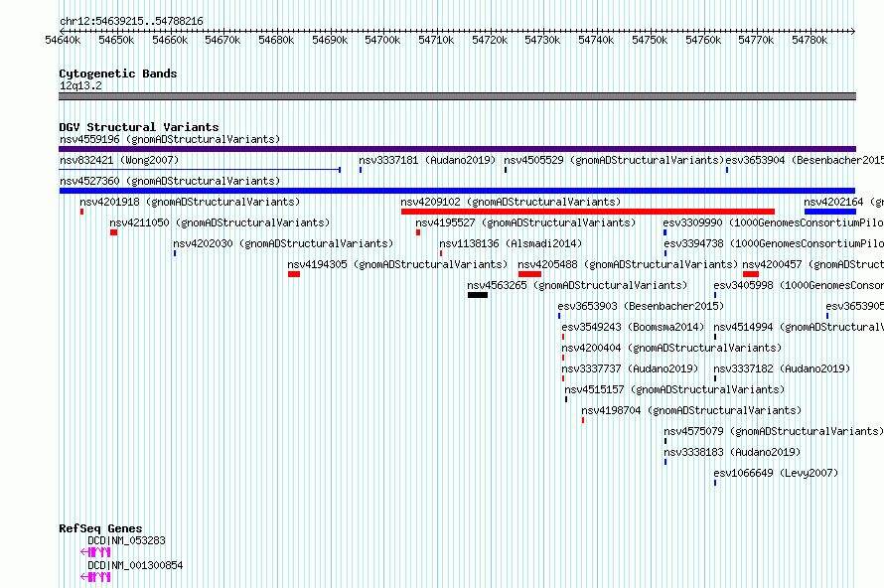Click the nsv4559196 variant label
The height and width of the screenshot is (588, 884).
click(x=170, y=139)
